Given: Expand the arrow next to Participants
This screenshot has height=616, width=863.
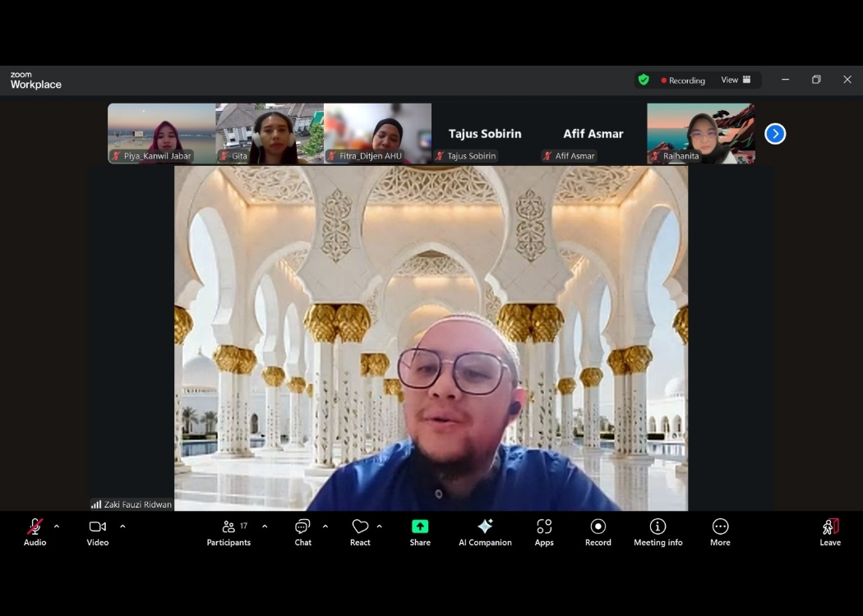Looking at the screenshot, I should click(x=265, y=526).
